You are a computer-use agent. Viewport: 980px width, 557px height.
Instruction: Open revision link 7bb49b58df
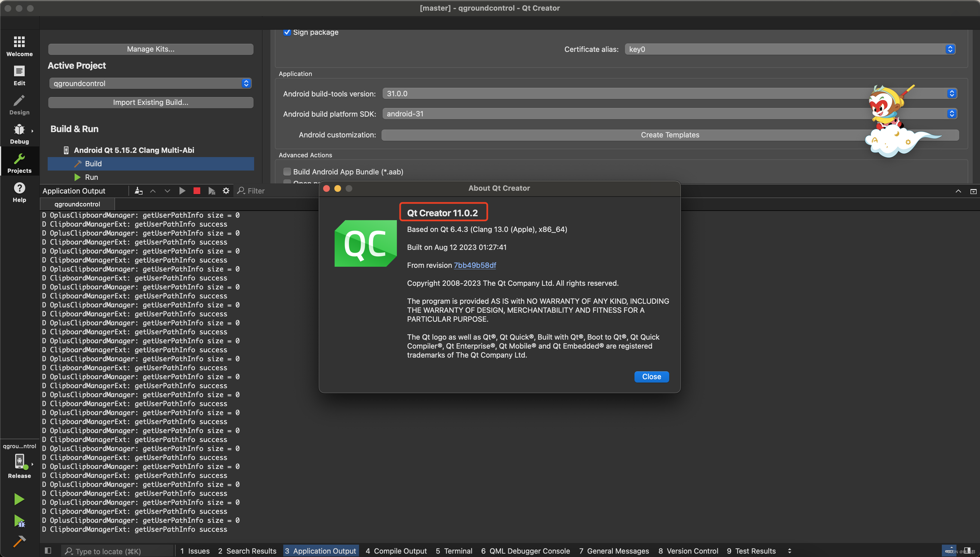point(475,265)
